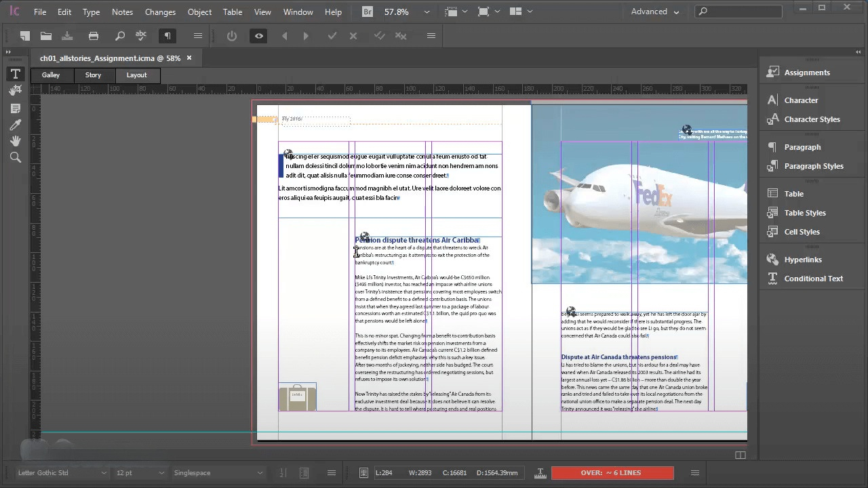This screenshot has width=868, height=488.
Task: Open the View menu
Action: [262, 12]
